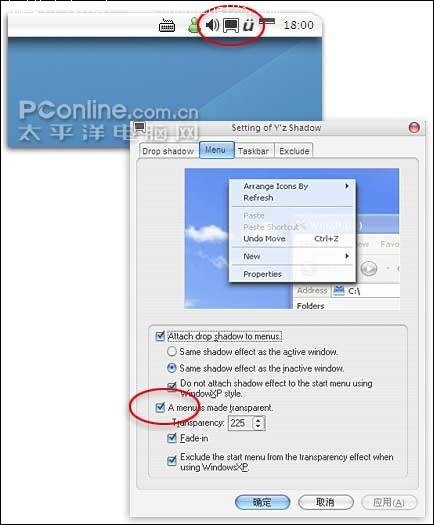This screenshot has width=434, height=525.
Task: Open the Y'z Shadow monitor tray icon
Action: point(231,25)
